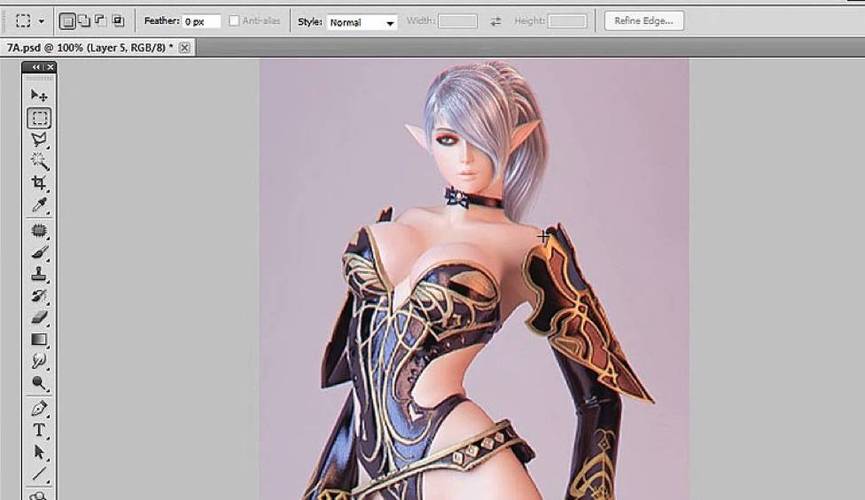Image resolution: width=865 pixels, height=500 pixels.
Task: Close the 7A.psd document tab
Action: point(185,47)
